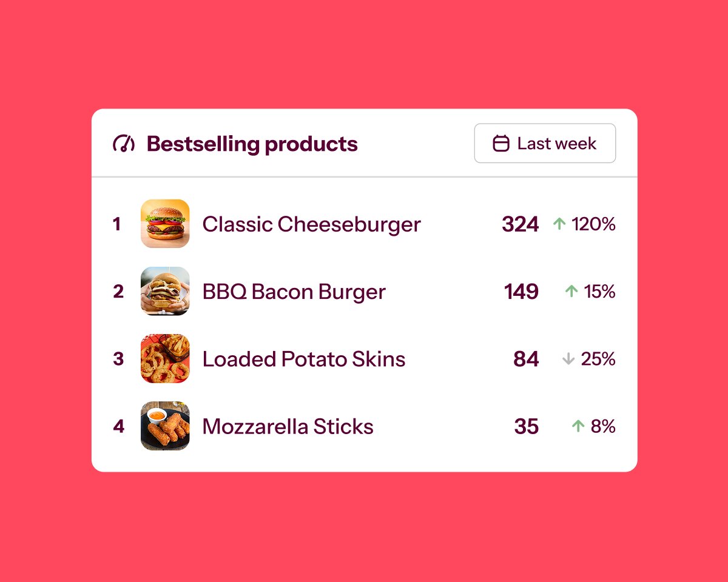Click the Bestselling products heading
Viewport: 728px width, 582px height.
pyautogui.click(x=252, y=144)
